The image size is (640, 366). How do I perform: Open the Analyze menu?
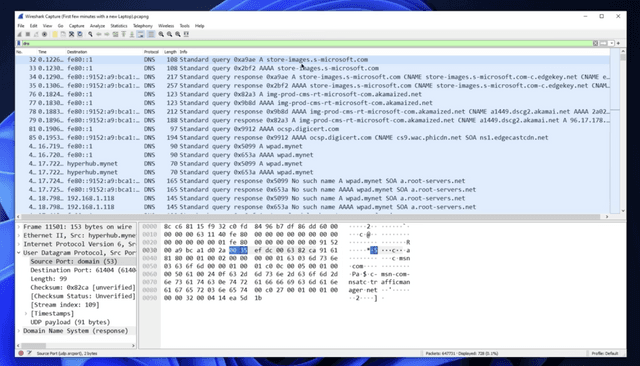coord(97,26)
